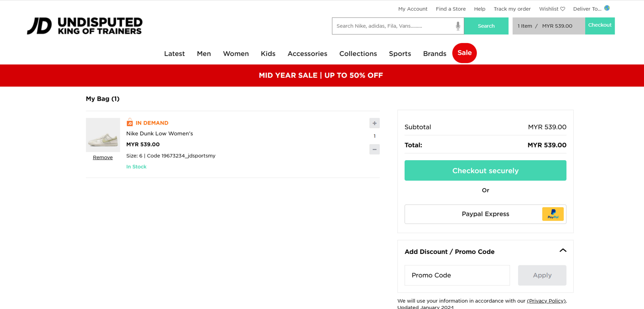Open the Sale menu item
This screenshot has height=309, width=644.
(x=464, y=53)
